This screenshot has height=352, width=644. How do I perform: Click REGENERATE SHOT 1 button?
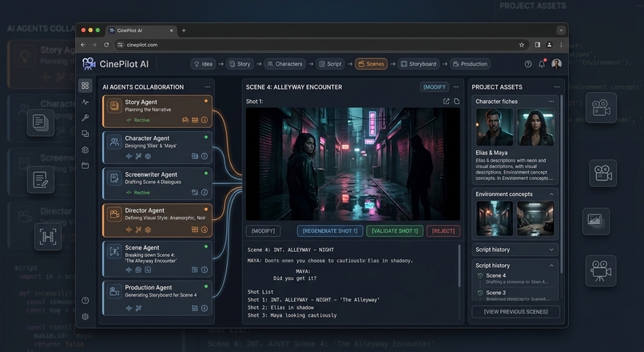(330, 231)
